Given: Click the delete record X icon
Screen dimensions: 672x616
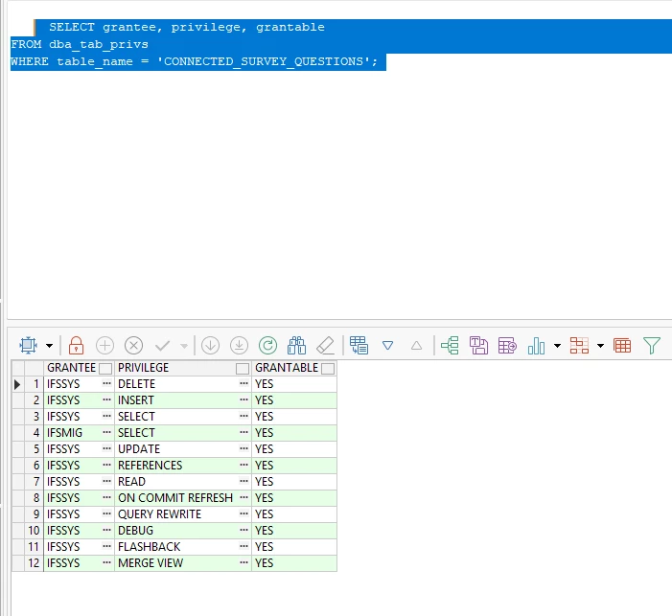Looking at the screenshot, I should tap(133, 345).
